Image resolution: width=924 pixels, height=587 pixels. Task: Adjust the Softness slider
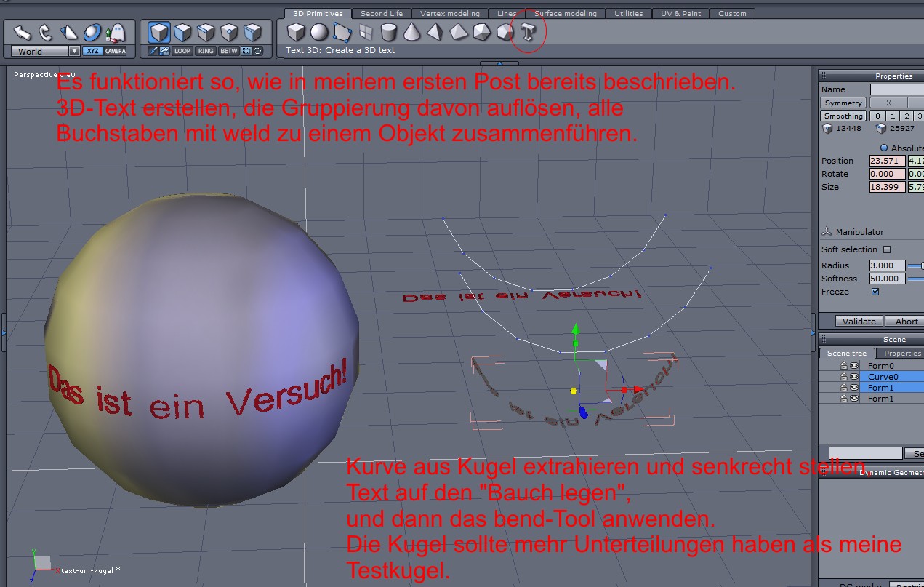(x=916, y=279)
